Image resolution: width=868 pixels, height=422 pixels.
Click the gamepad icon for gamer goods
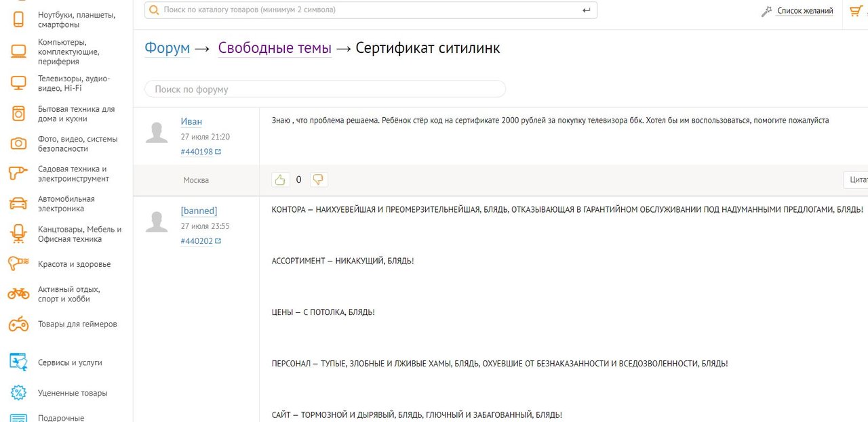pos(18,324)
